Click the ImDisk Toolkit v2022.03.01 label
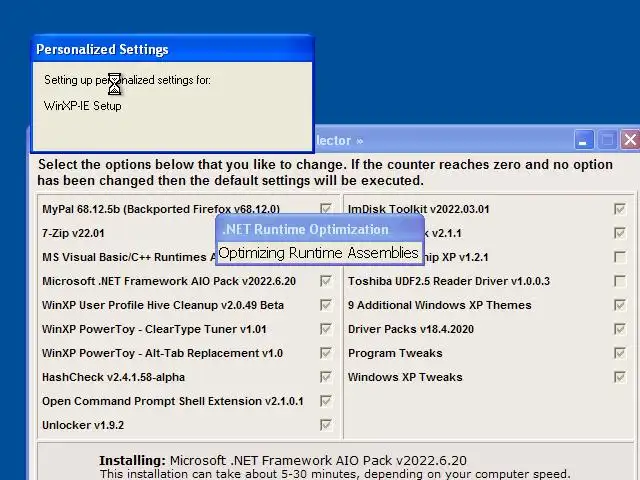This screenshot has height=480, width=640. pyautogui.click(x=418, y=209)
